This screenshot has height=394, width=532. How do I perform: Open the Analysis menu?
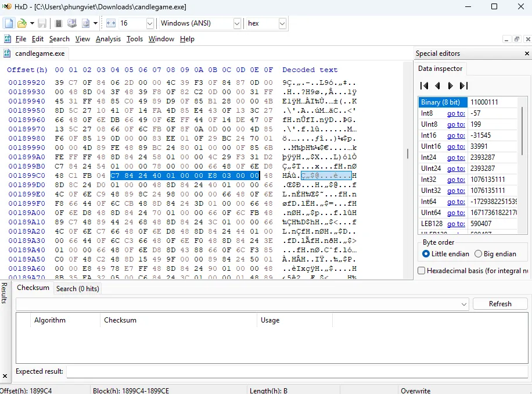point(108,39)
